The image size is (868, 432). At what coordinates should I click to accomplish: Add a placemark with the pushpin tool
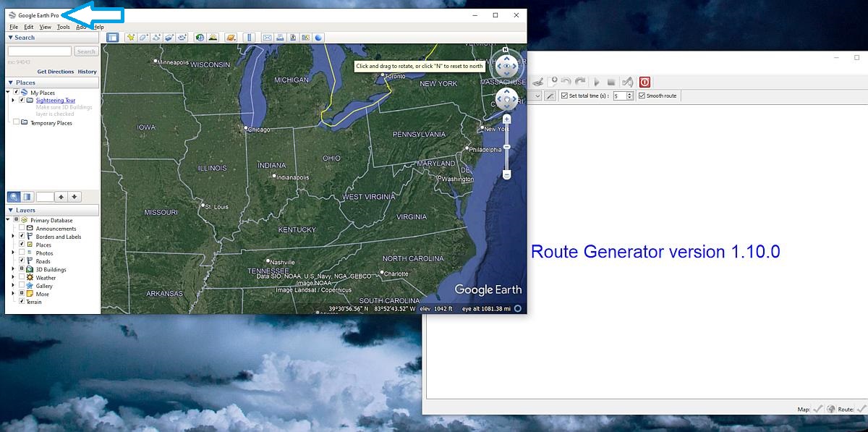[x=131, y=38]
